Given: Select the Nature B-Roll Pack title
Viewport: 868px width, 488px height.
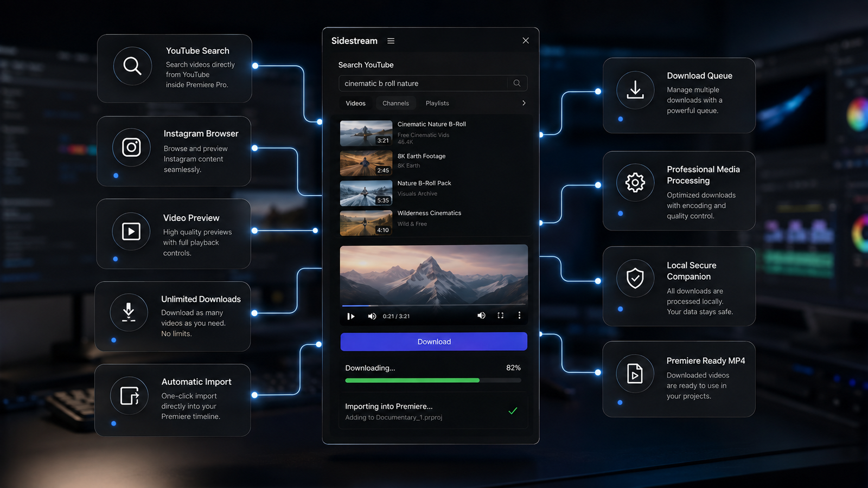Looking at the screenshot, I should (424, 183).
